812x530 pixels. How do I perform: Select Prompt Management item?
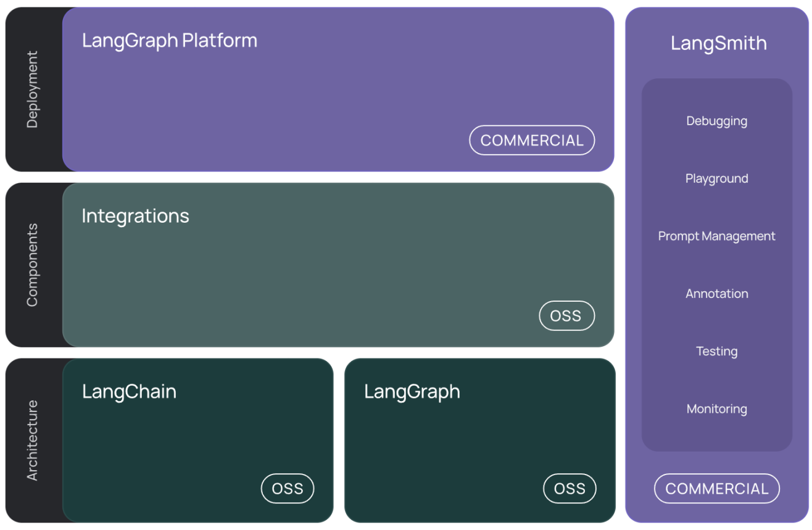[x=717, y=236]
